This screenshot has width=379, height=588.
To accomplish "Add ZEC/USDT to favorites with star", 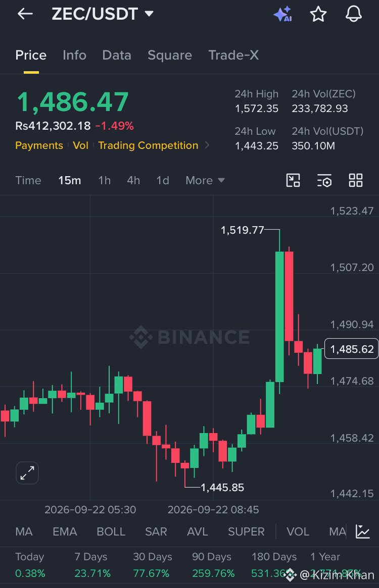I will pyautogui.click(x=318, y=14).
